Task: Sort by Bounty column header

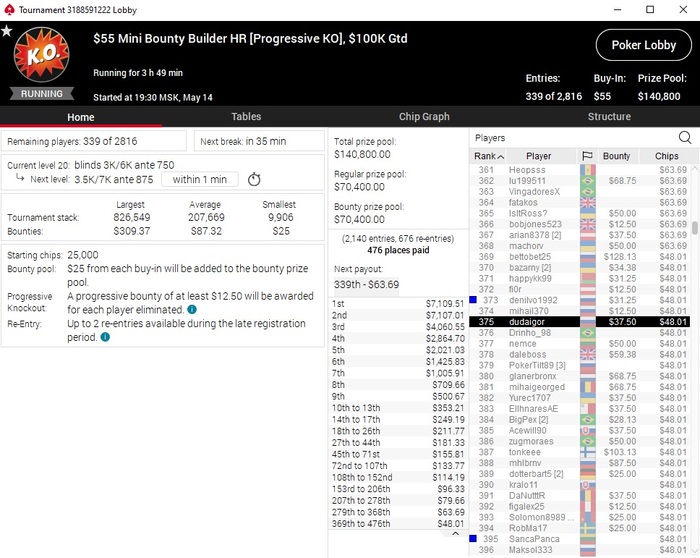Action: 617,156
